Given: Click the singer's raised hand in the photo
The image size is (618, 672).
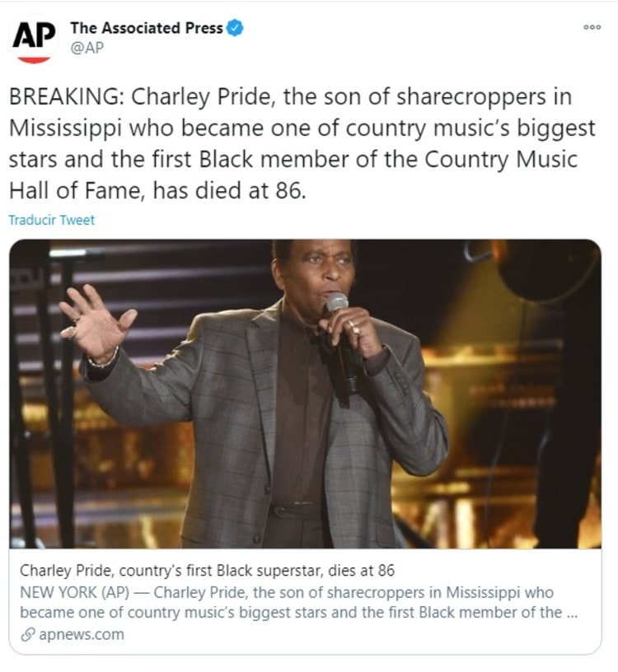Looking at the screenshot, I should coord(94,320).
